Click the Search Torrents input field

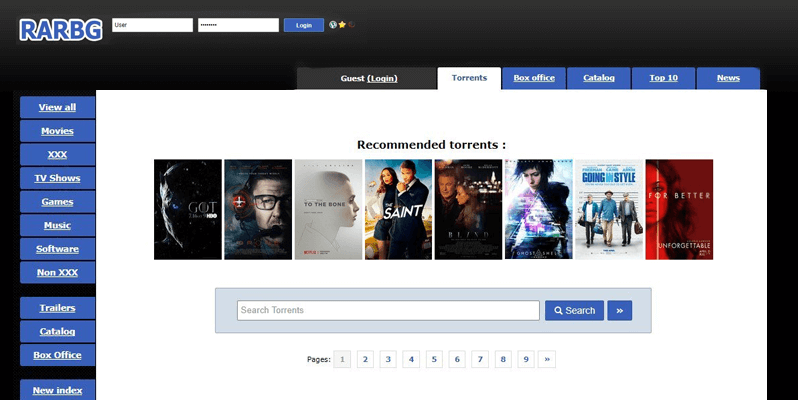click(388, 310)
